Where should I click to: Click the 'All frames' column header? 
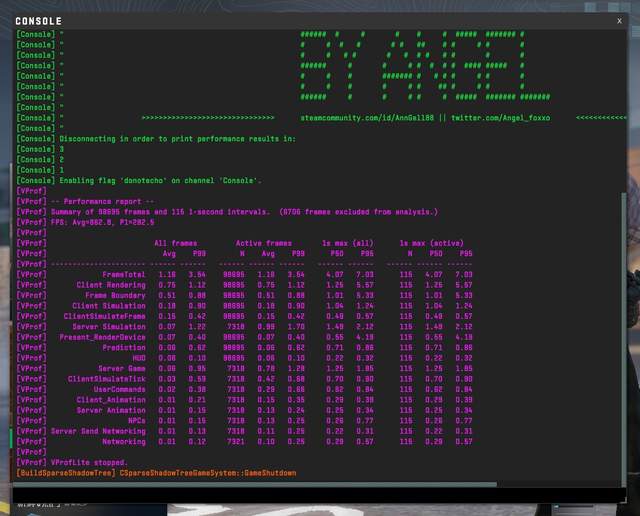(176, 243)
